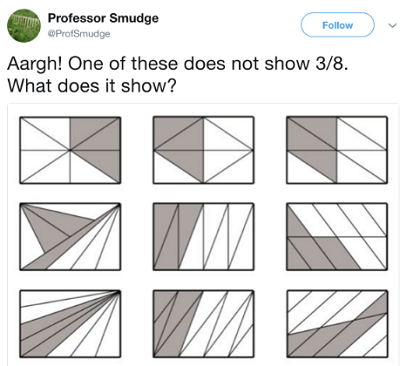The height and width of the screenshot is (366, 400).
Task: Open Professor Smudge's profile avatar
Action: point(24,26)
